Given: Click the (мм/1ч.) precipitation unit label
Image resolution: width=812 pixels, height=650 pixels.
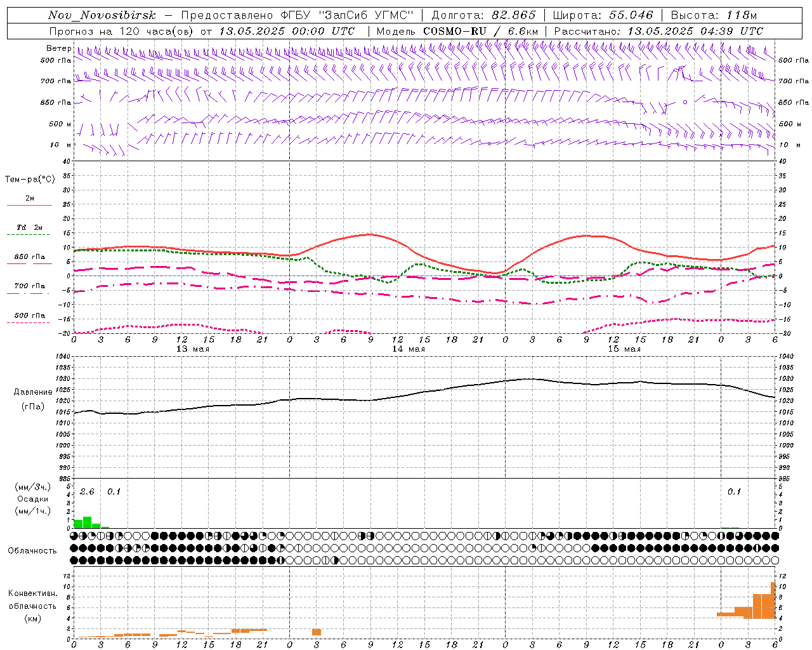Looking at the screenshot, I should (x=33, y=510).
